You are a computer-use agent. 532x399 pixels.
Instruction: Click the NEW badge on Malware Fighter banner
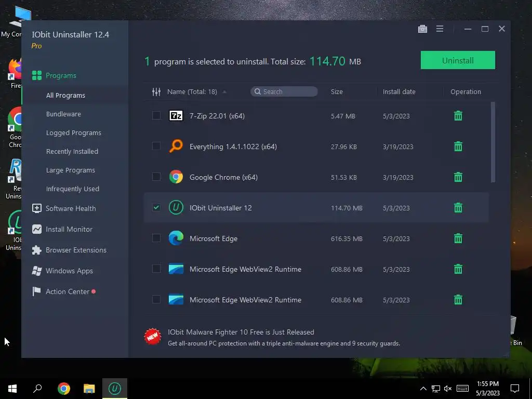152,336
